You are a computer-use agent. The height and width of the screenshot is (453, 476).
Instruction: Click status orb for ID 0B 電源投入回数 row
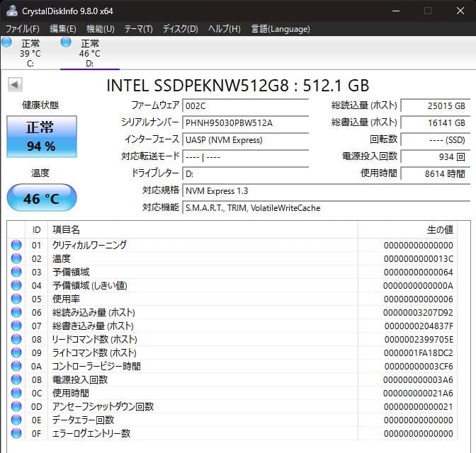click(x=16, y=379)
